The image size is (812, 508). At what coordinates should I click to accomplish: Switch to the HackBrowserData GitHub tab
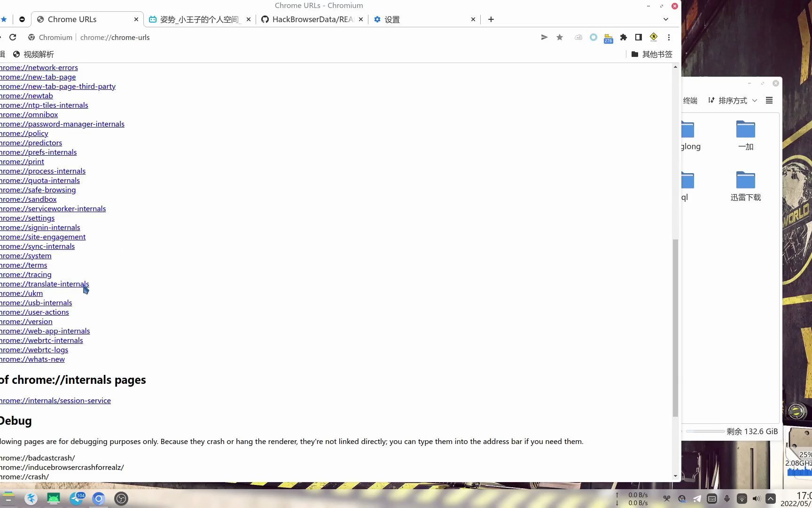(312, 19)
